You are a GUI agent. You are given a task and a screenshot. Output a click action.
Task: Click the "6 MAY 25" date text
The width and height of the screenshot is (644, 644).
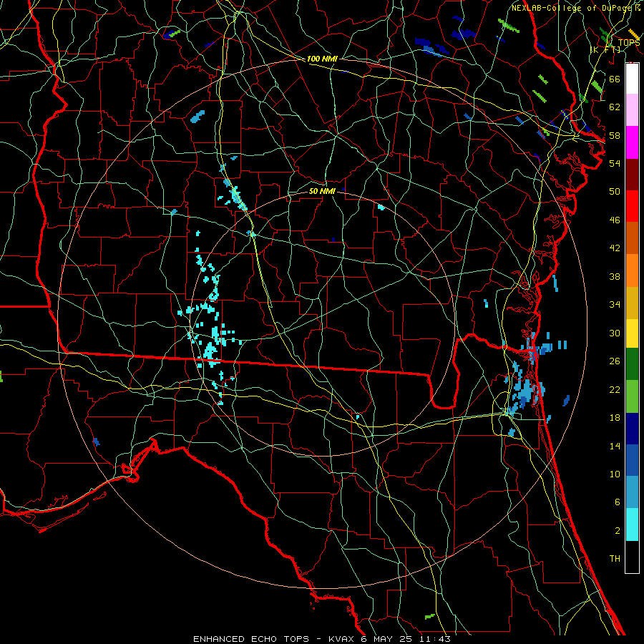388,639
